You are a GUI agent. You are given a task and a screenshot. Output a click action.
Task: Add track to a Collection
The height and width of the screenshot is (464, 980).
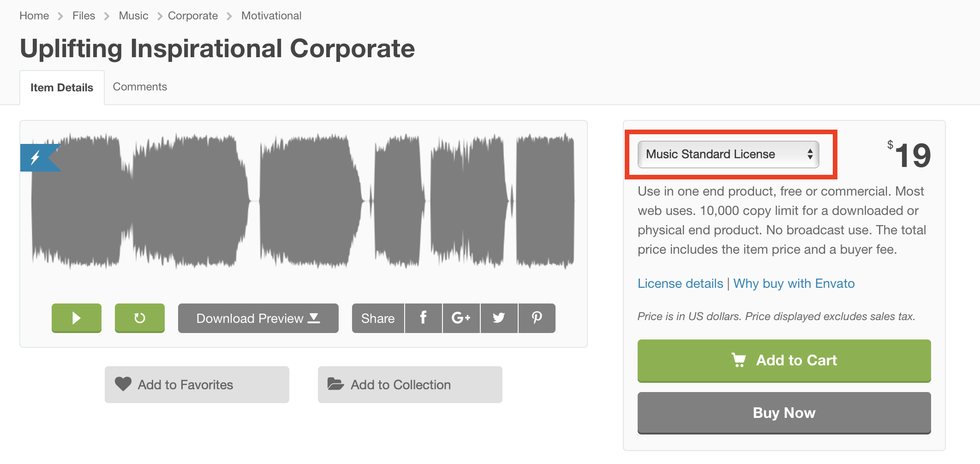pos(410,384)
